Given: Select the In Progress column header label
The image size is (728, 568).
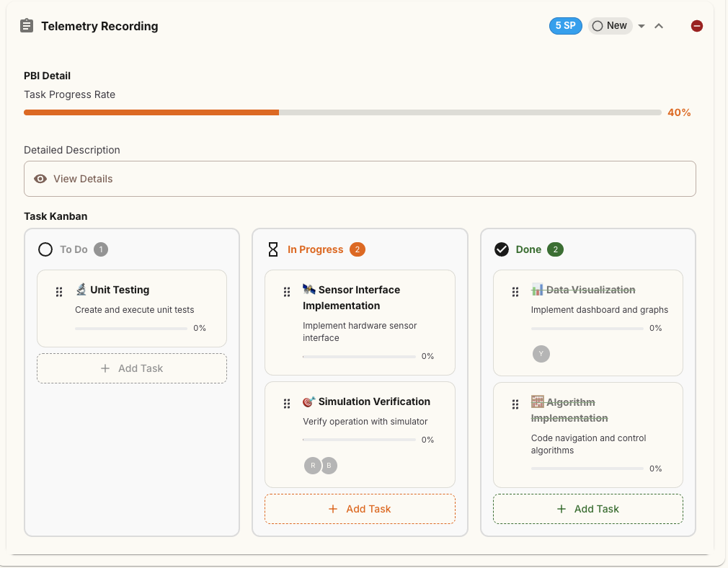Looking at the screenshot, I should (316, 249).
